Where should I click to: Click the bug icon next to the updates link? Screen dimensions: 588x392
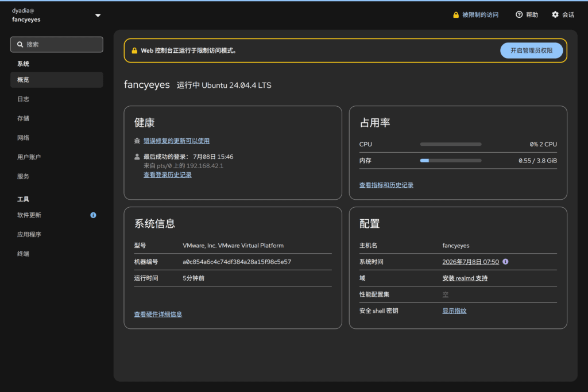(x=137, y=141)
